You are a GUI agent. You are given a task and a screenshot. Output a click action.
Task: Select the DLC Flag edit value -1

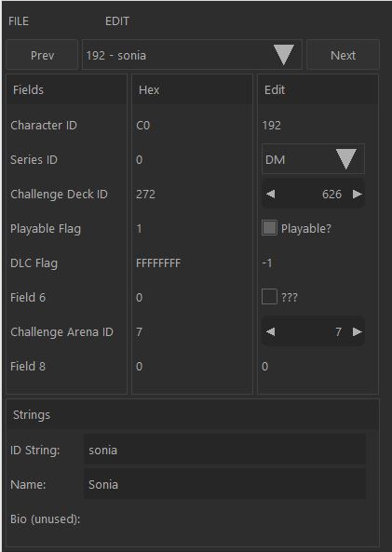coord(267,263)
